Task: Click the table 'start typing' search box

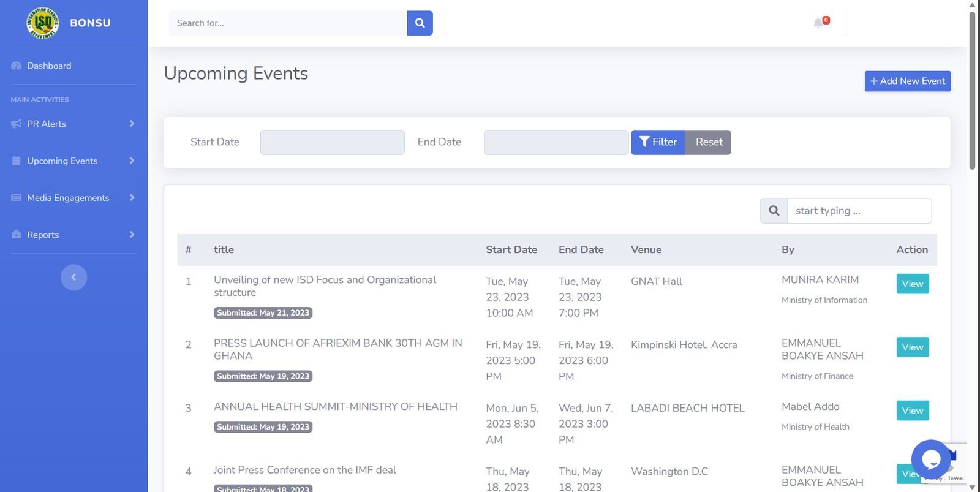Action: 859,211
